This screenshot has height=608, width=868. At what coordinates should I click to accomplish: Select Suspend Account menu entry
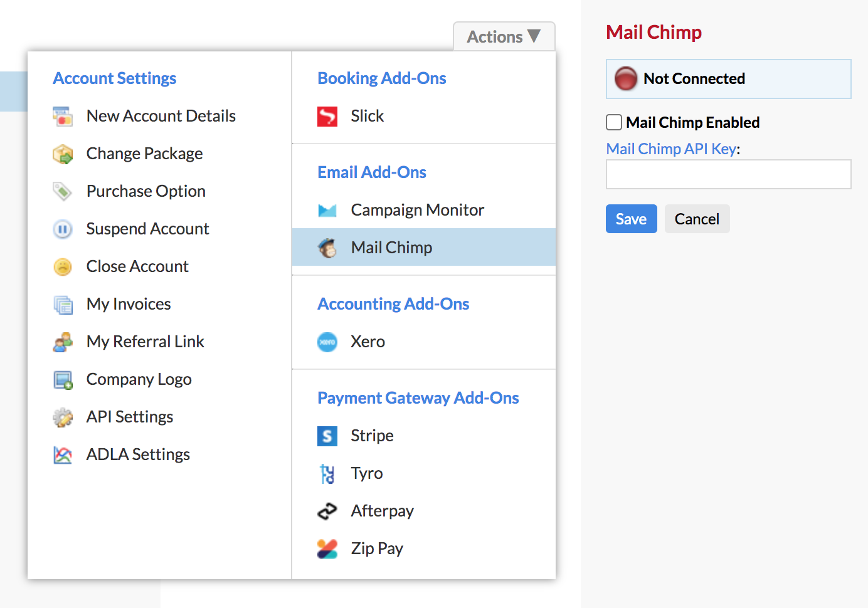tap(147, 229)
